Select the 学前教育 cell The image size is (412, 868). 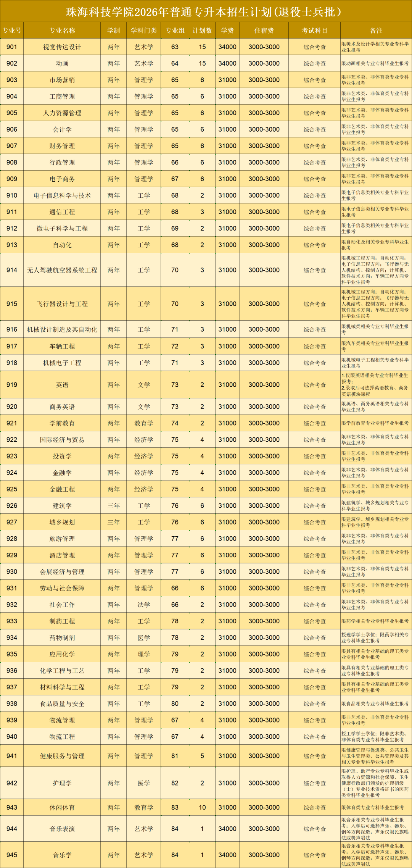tap(62, 423)
